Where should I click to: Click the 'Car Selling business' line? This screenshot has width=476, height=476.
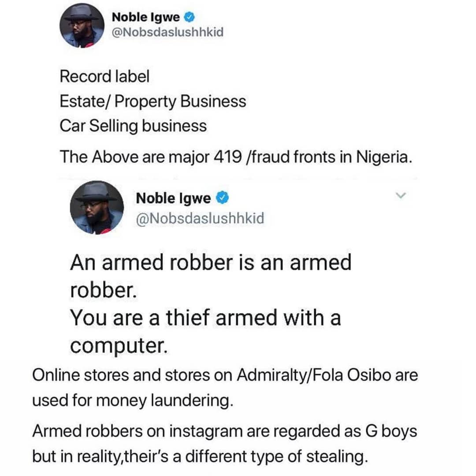[x=133, y=126]
